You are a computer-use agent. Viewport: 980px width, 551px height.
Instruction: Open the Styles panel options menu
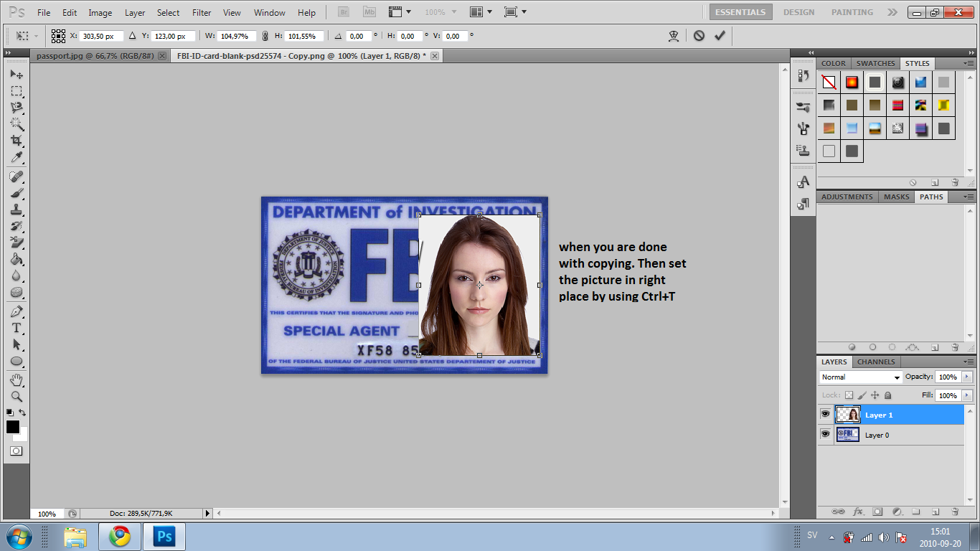point(968,63)
